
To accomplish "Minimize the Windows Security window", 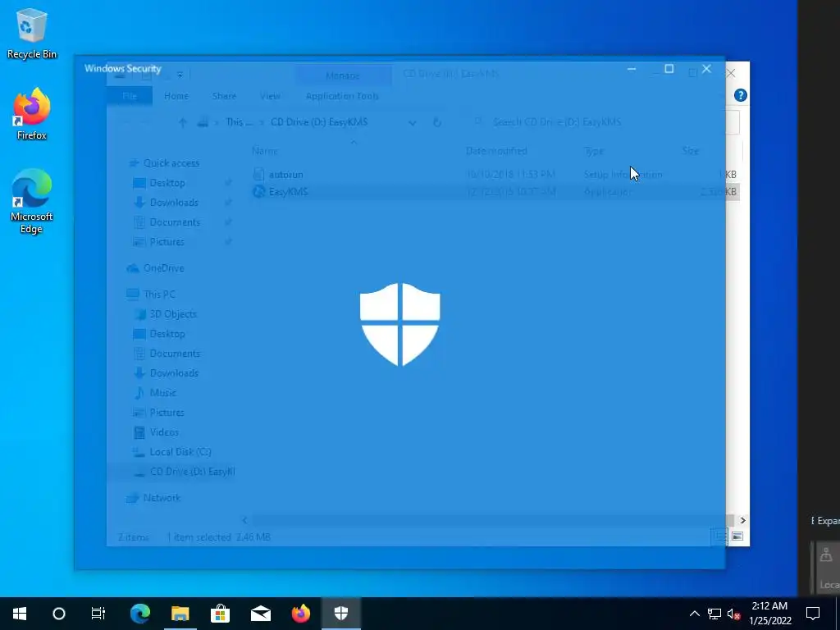I will pos(632,69).
